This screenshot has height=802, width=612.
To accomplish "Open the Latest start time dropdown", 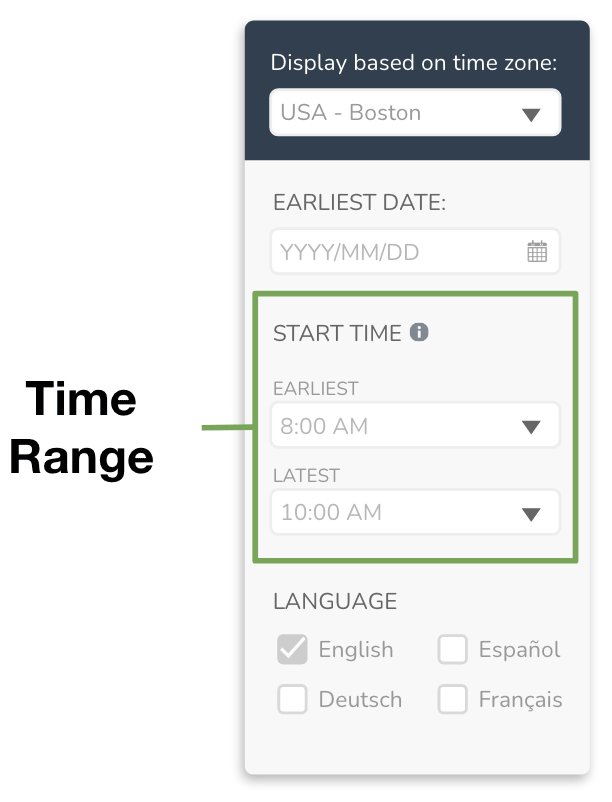I will point(414,513).
